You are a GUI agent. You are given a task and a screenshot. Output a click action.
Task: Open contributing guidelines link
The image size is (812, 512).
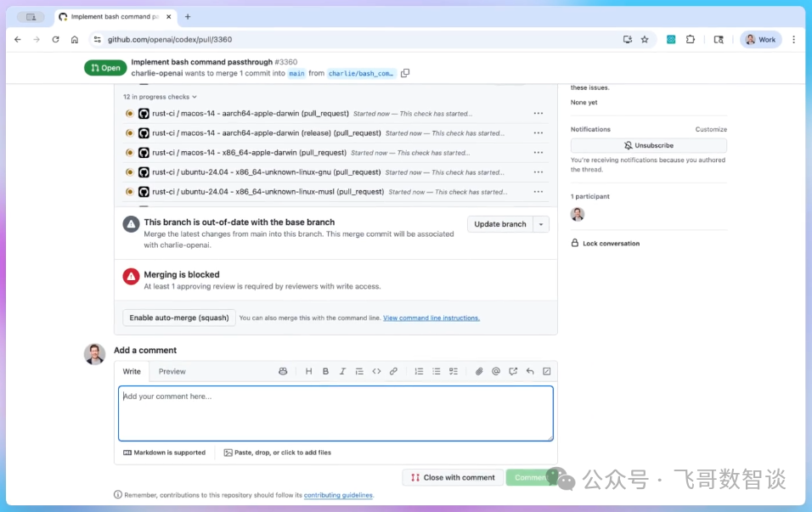[x=338, y=495]
